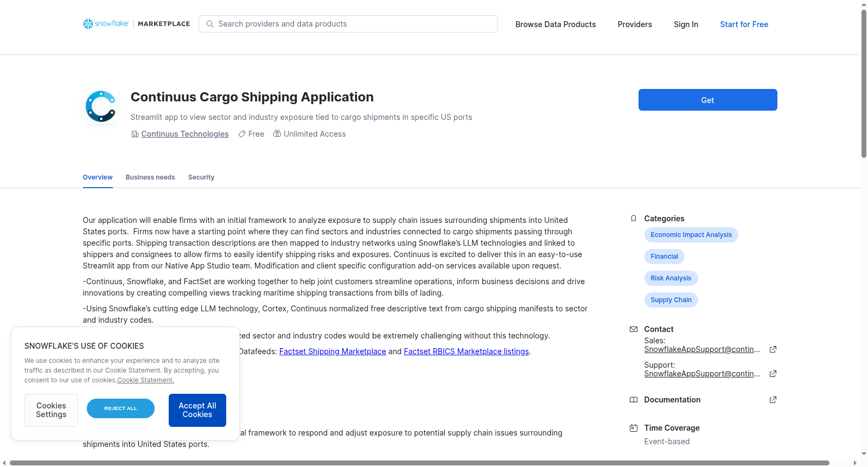Click REJECT ALL cookies button
Screen dimensions: 868x467
point(120,408)
